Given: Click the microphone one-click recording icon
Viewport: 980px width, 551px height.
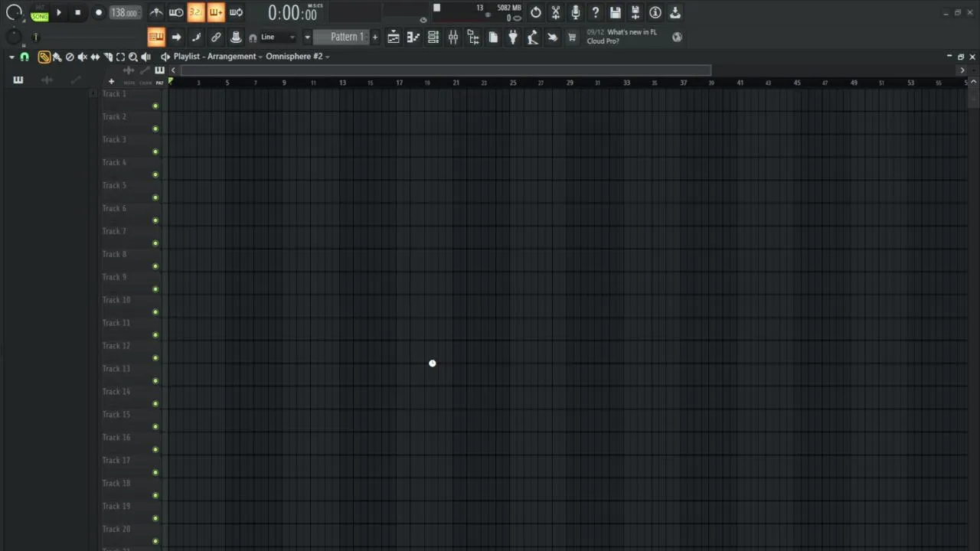Looking at the screenshot, I should [576, 12].
